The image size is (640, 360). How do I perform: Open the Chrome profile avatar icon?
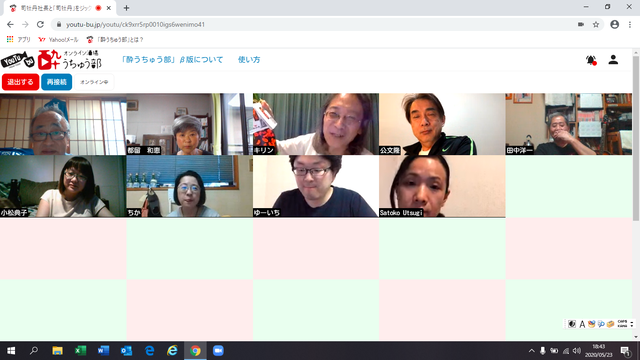[615, 24]
